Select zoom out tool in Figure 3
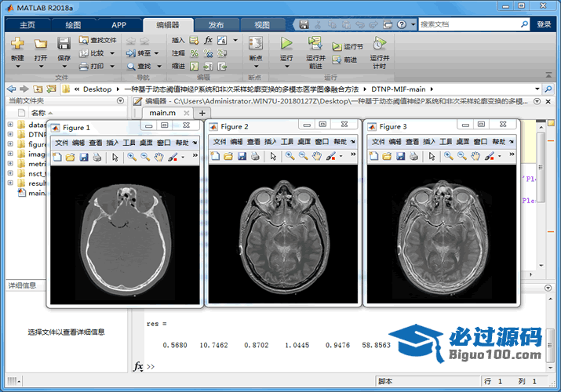 pos(462,156)
